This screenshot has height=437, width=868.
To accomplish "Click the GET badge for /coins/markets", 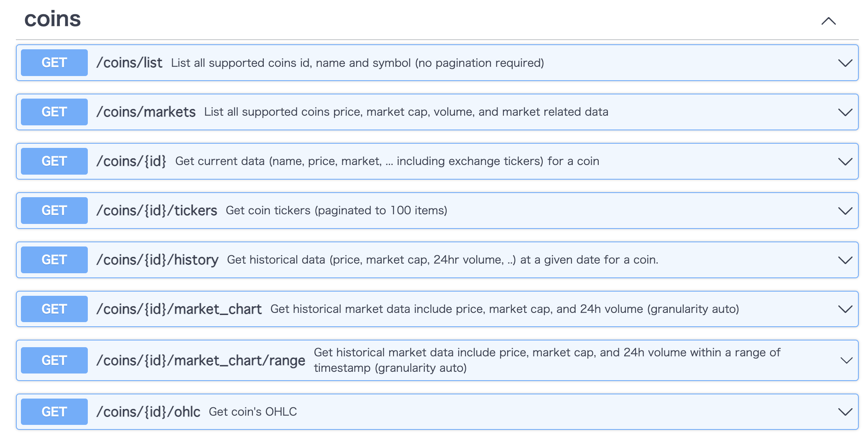I will click(x=54, y=112).
